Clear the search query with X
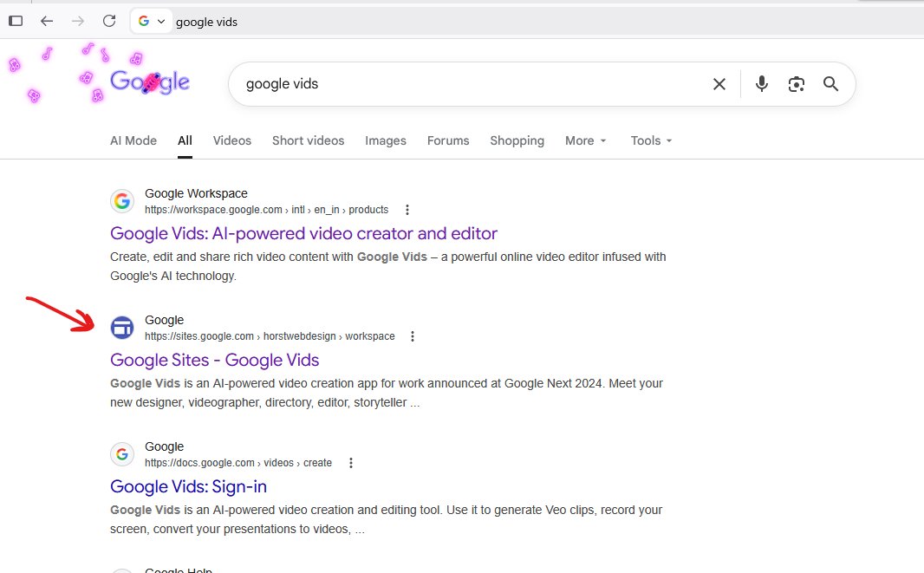 coord(719,84)
